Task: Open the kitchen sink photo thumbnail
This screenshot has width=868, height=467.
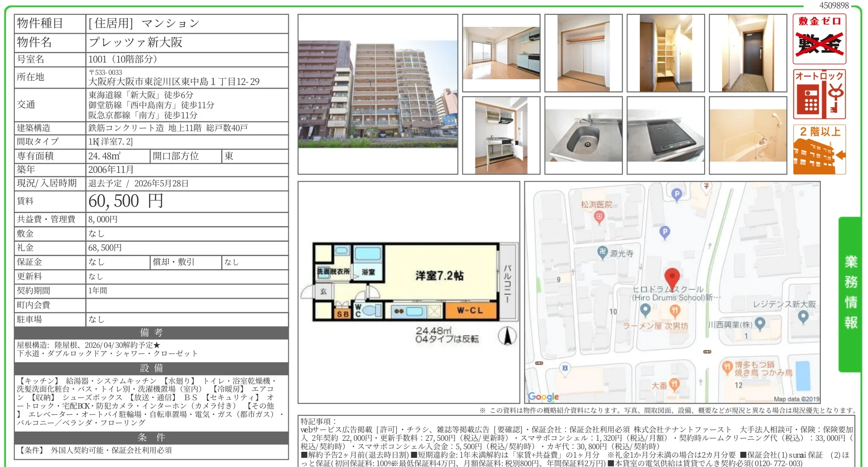Action: pyautogui.click(x=583, y=135)
